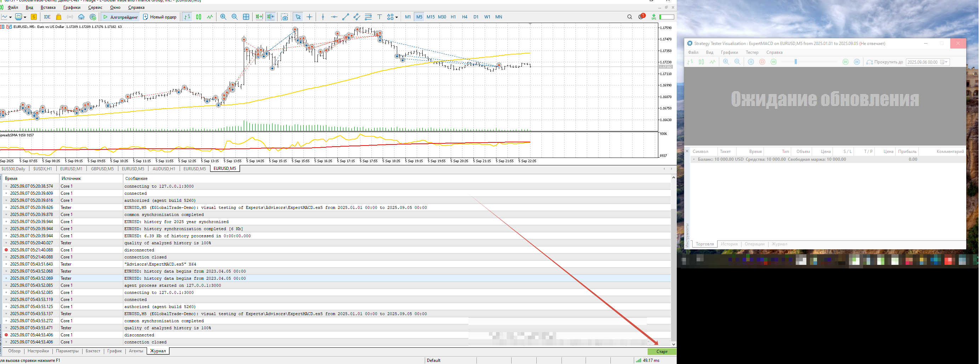Zoom in on visualization chart

point(726,62)
